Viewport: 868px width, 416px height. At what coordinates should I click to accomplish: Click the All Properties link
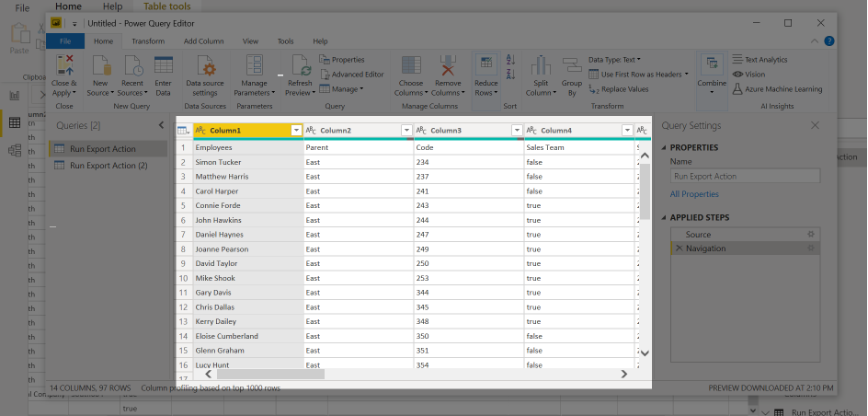694,194
